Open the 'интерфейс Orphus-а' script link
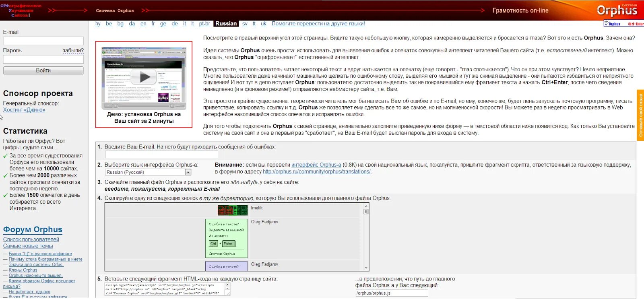Viewport: 644px width, 299px height. point(316,165)
